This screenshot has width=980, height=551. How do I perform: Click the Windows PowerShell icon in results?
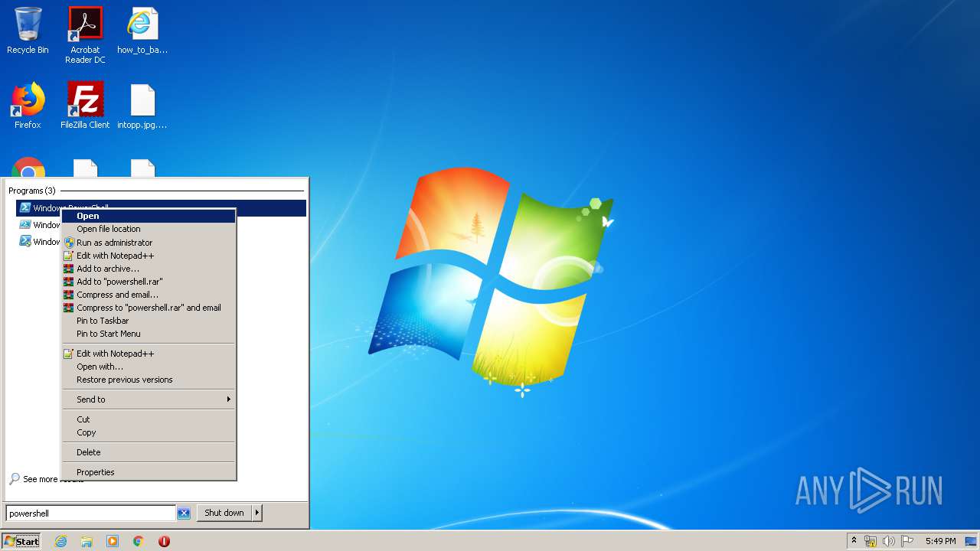(24, 208)
